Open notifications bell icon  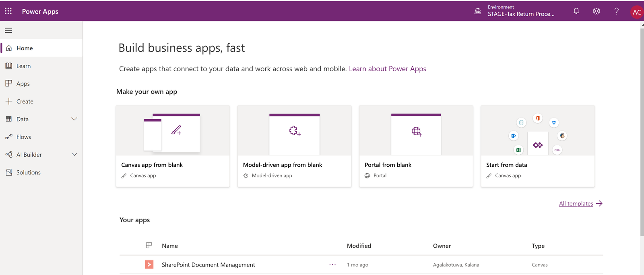tap(576, 11)
